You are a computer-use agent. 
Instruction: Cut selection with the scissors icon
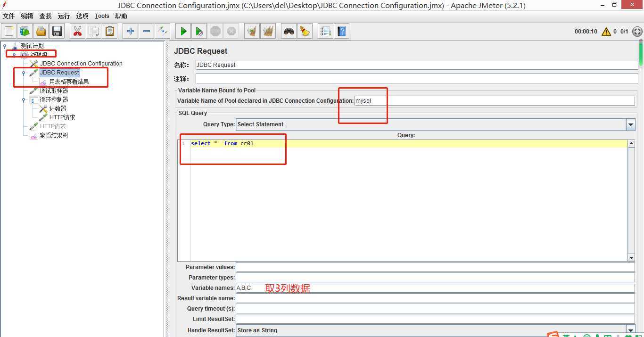[x=77, y=31]
